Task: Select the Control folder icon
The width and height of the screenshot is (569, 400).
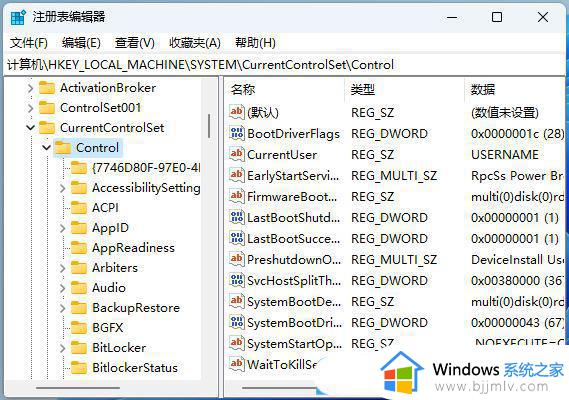Action: point(63,148)
